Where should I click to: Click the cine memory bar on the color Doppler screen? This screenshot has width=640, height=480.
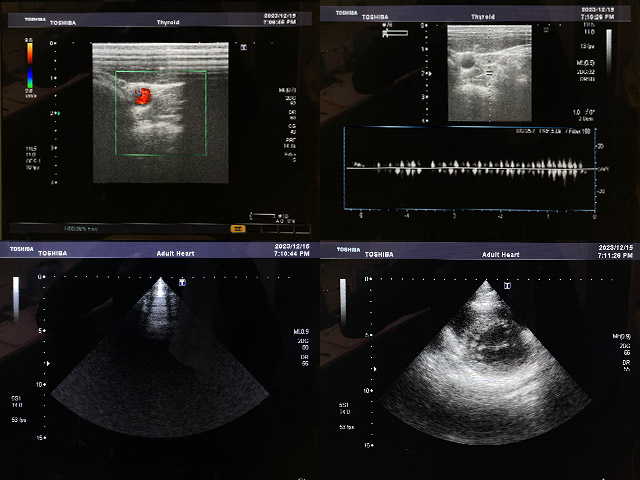click(262, 215)
